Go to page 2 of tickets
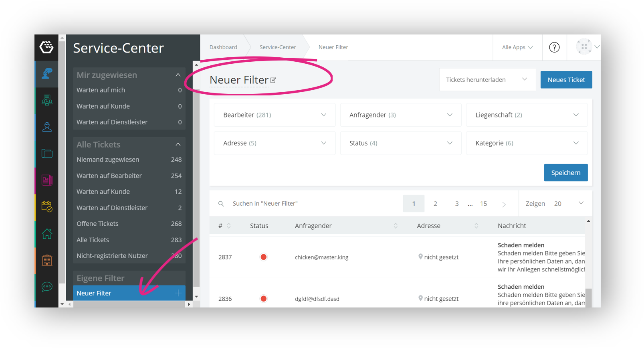 [x=435, y=204]
